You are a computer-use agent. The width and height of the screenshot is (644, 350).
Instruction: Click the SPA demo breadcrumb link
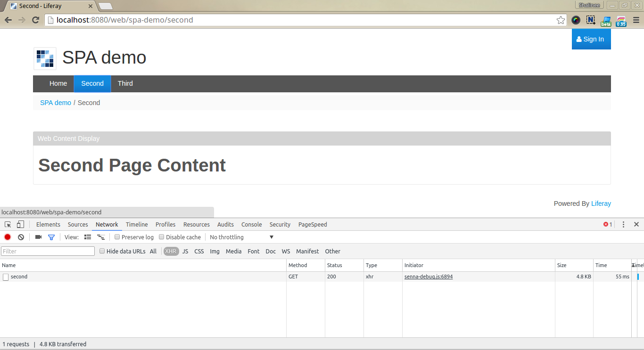coord(56,103)
